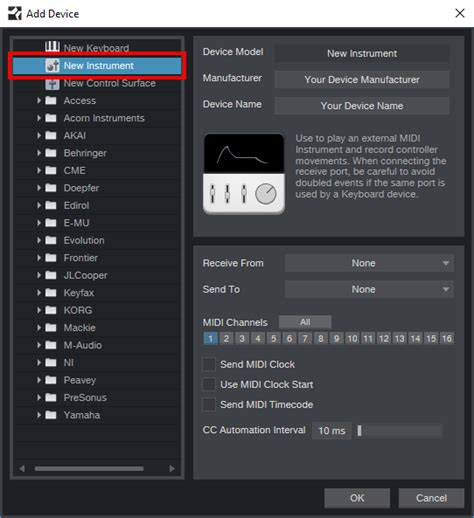This screenshot has width=474, height=518.
Task: Click the Keyfax folder icon
Action: pos(51,293)
